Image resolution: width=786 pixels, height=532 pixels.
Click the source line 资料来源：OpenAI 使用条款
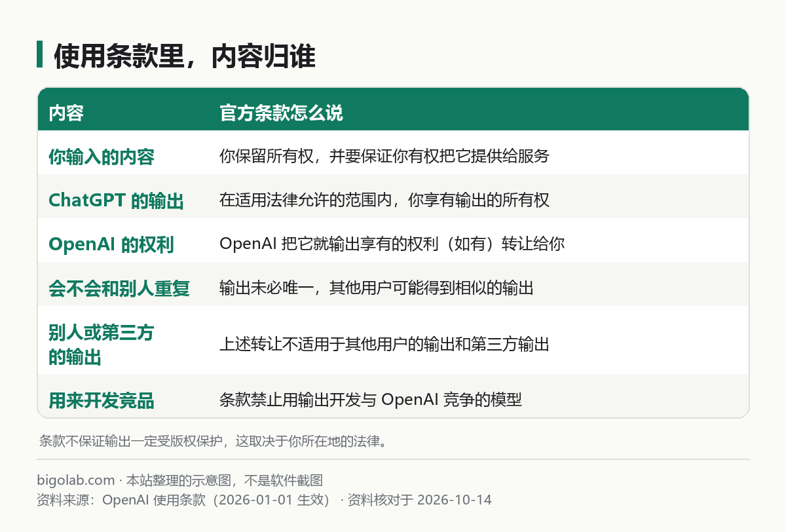click(265, 500)
